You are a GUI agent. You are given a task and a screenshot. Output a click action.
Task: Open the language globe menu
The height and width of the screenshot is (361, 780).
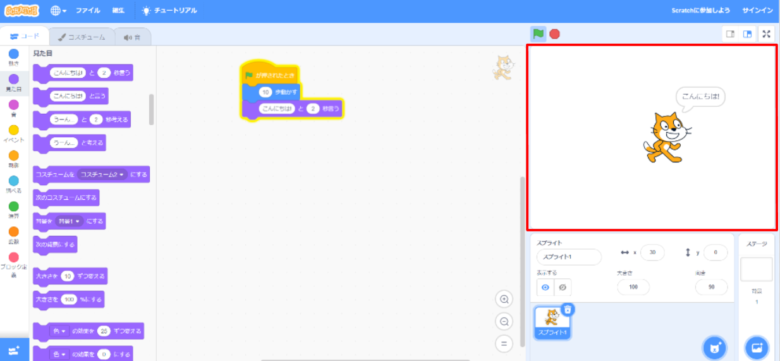(58, 10)
